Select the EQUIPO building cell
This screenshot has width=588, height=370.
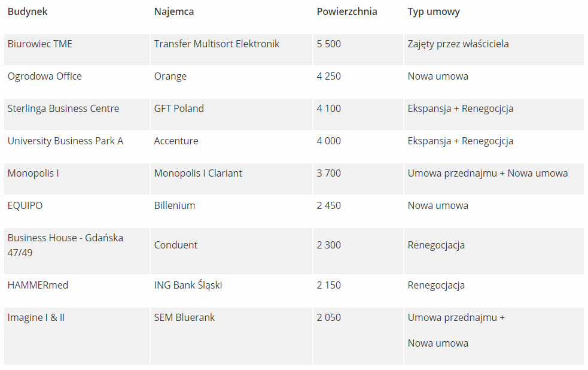pyautogui.click(x=25, y=205)
